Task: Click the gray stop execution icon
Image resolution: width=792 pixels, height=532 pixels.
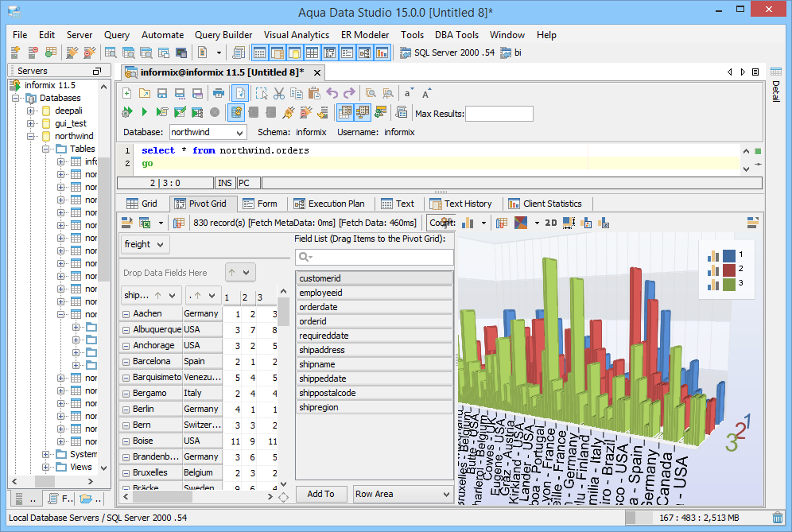Action: (x=215, y=112)
